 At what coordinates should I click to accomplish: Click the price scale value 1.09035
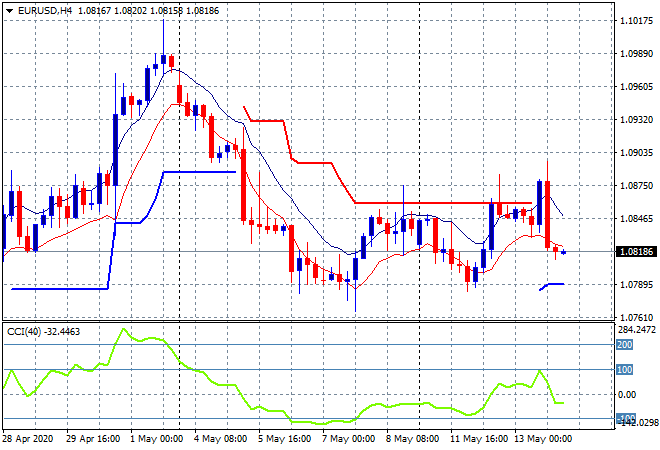click(637, 152)
